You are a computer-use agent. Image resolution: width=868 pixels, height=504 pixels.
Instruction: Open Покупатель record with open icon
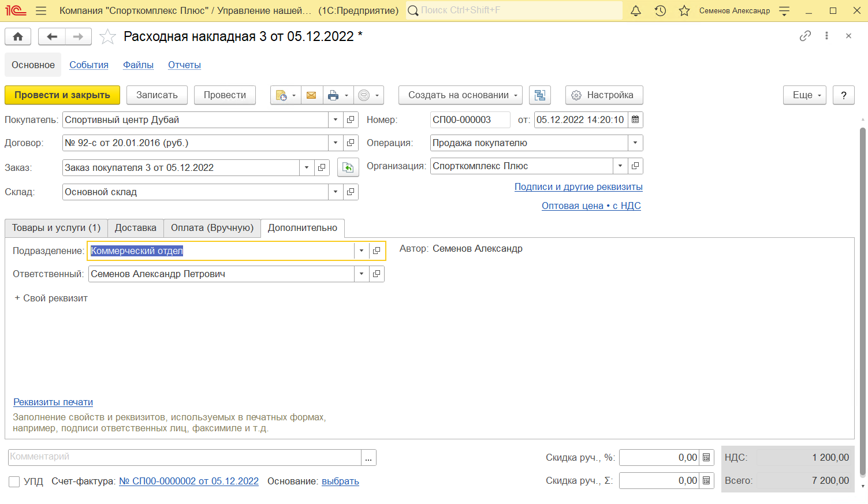(351, 120)
